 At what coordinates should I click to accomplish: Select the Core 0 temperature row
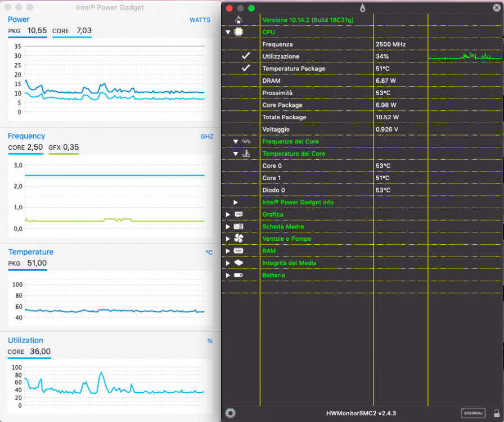(363, 165)
